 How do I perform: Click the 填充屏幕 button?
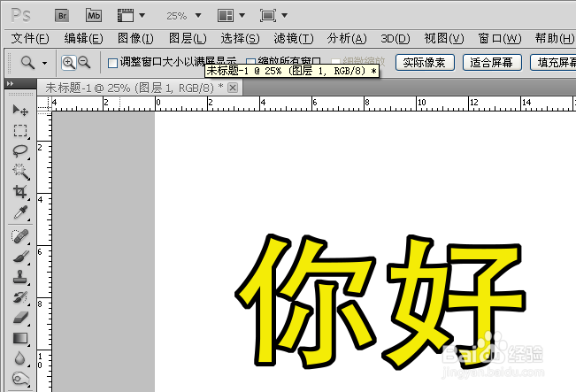(553, 63)
